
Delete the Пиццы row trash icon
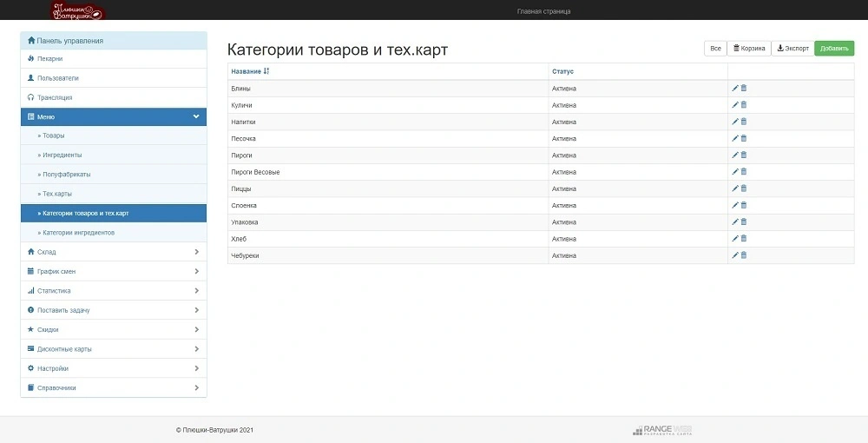744,188
